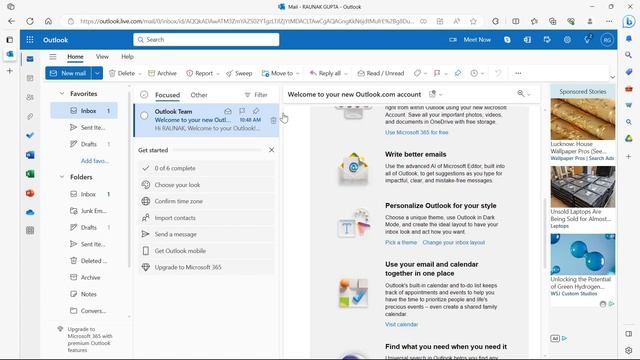The height and width of the screenshot is (360, 640).
Task: Close the Get started panel
Action: point(271,150)
